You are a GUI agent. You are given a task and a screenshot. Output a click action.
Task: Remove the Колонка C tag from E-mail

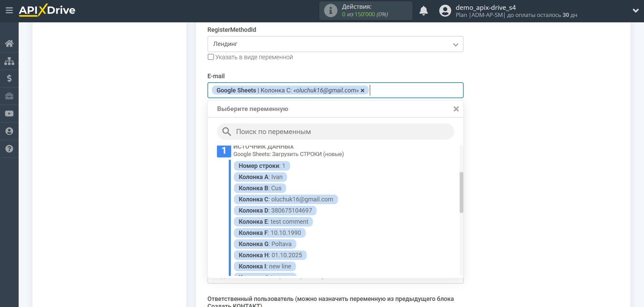[x=363, y=91]
